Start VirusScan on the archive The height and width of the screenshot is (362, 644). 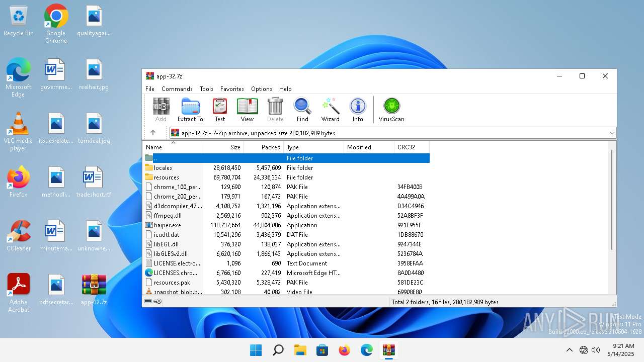pos(391,110)
